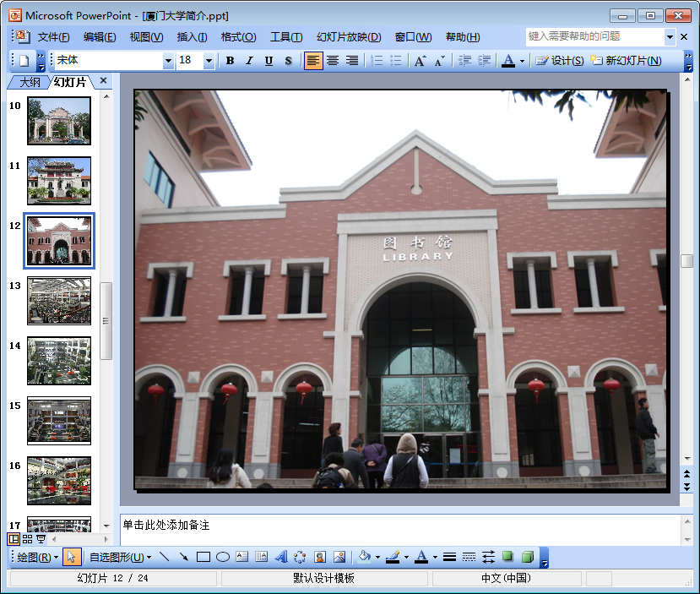Screen dimensions: 700x594
Task: Apply Fill Color bucket icon
Action: 365,557
